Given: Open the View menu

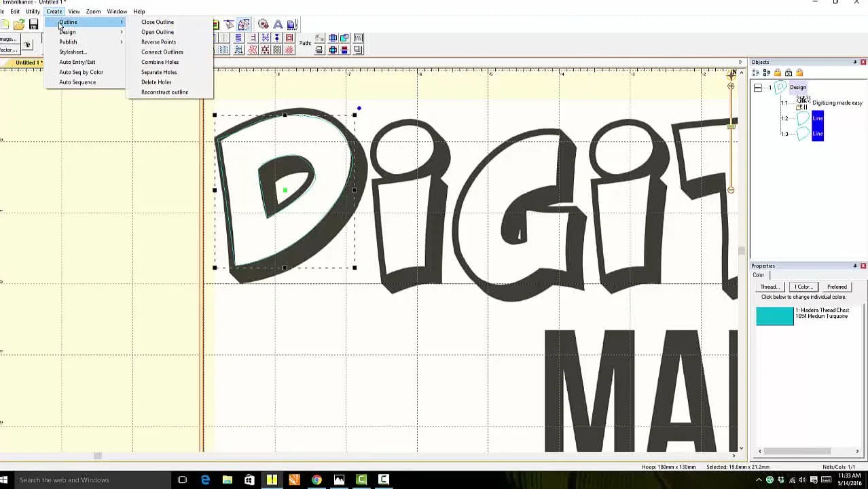Looking at the screenshot, I should [74, 12].
